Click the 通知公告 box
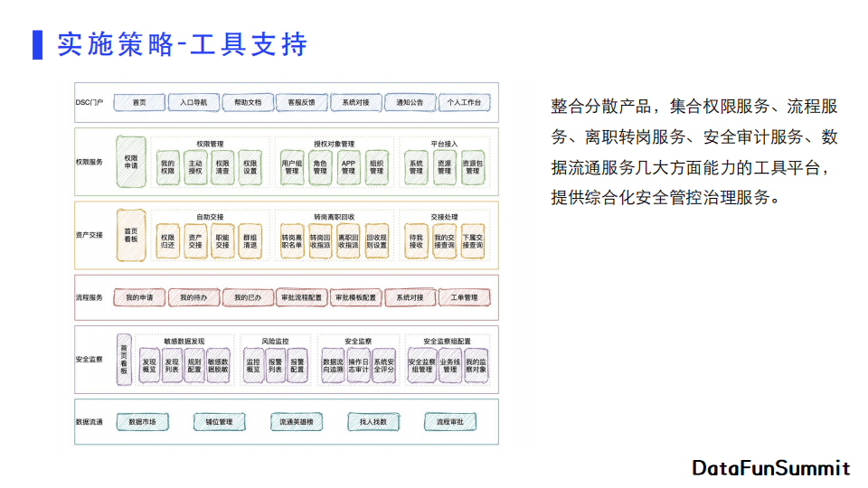 coord(410,102)
